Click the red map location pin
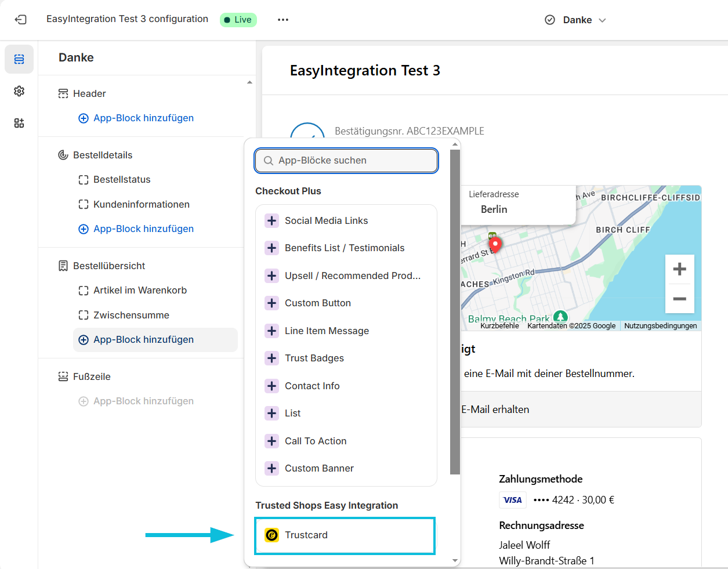 click(495, 245)
